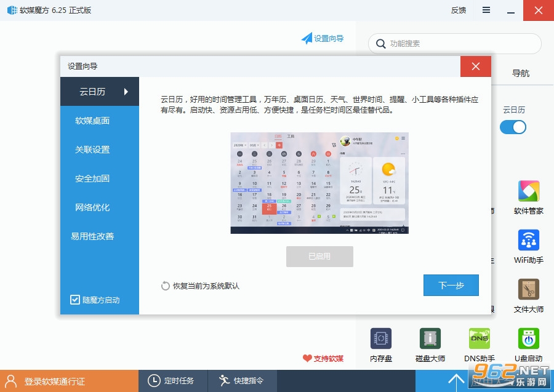This screenshot has height=392, width=554.
Task: Focus the 功能搜索 search field
Action: [x=455, y=44]
